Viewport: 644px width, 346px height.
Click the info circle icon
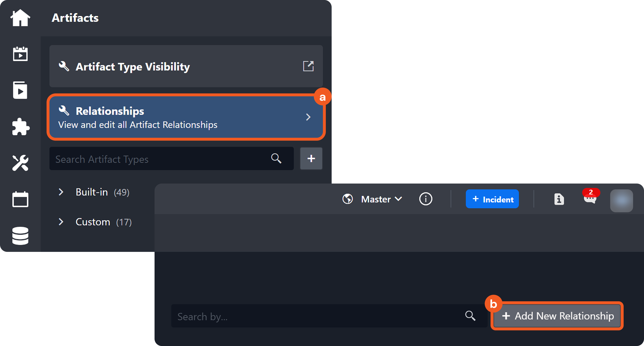425,199
